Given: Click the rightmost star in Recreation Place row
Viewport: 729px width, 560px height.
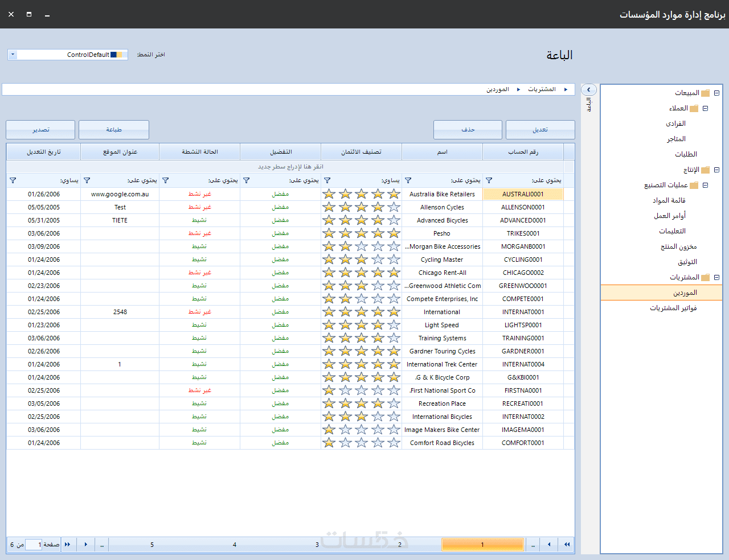Looking at the screenshot, I should 394,403.
